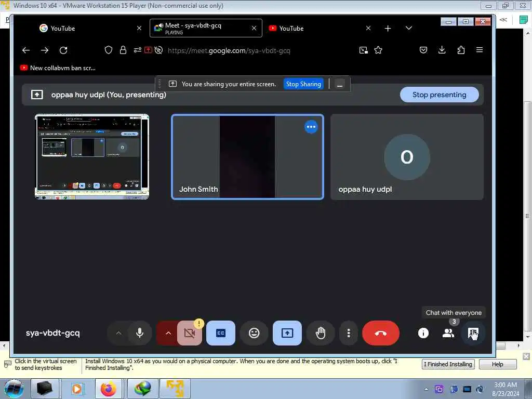
Task: Click Stop Sharing in the sharing banner
Action: [303, 84]
